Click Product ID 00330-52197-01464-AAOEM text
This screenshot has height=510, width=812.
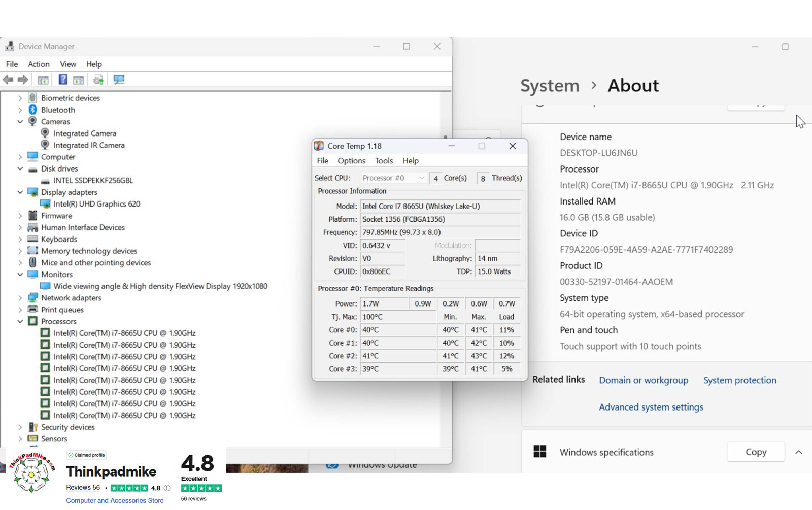coord(616,282)
